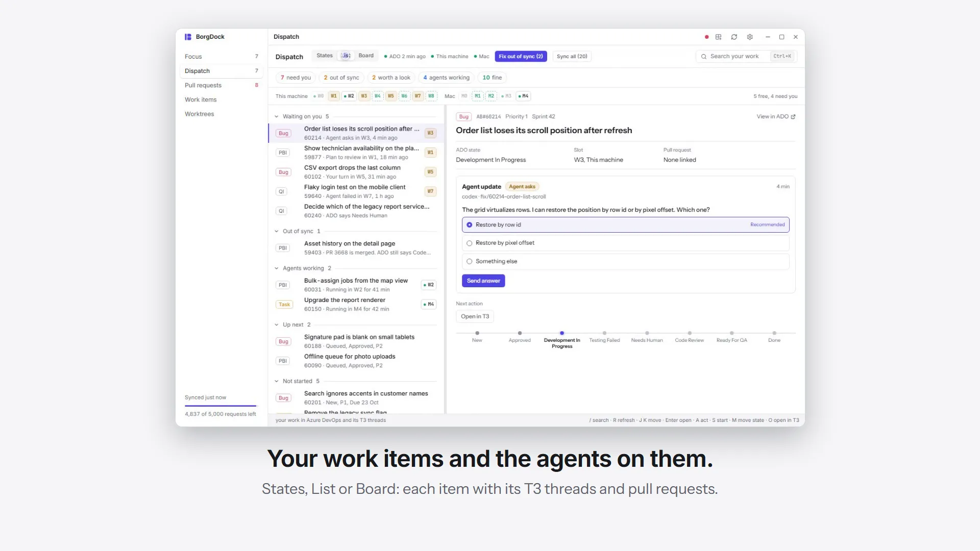The image size is (980, 551).
Task: Click the Done stage marker on the timeline
Action: (774, 333)
